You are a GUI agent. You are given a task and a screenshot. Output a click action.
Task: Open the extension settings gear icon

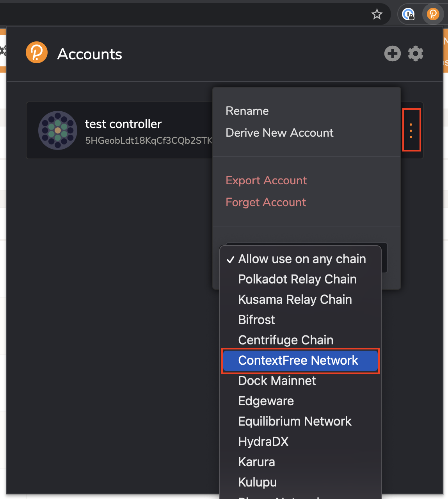416,53
